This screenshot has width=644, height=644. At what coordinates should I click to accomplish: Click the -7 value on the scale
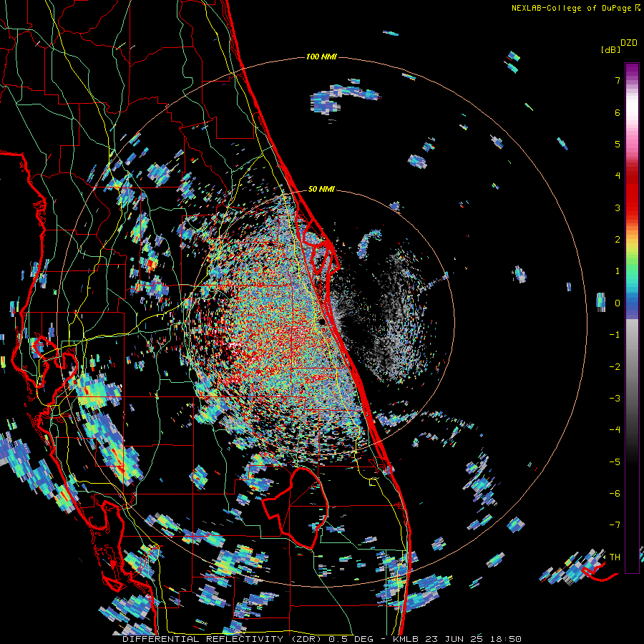click(x=615, y=525)
